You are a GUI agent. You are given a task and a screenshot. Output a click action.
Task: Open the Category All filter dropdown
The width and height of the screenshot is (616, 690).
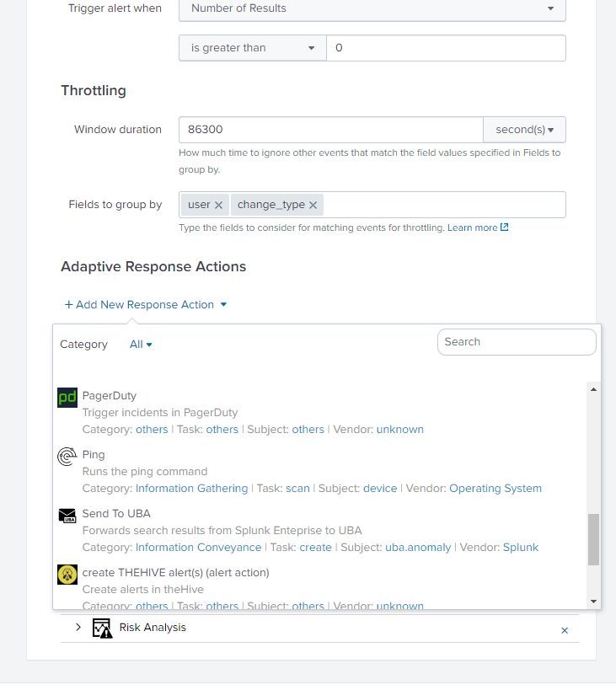pyautogui.click(x=141, y=345)
